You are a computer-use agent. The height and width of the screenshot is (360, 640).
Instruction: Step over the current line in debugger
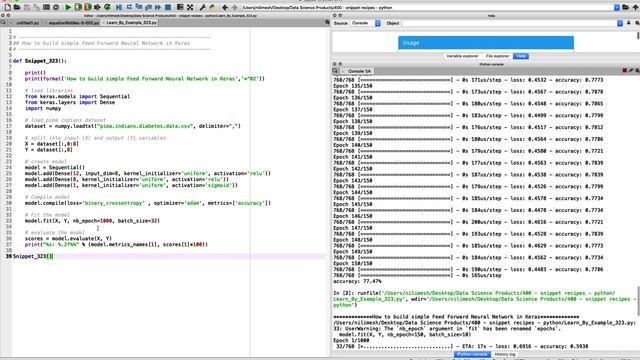[129, 7]
